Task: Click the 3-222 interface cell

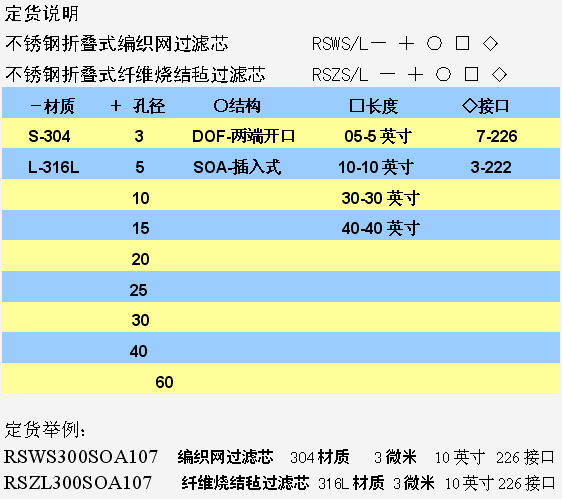Action: 491,167
